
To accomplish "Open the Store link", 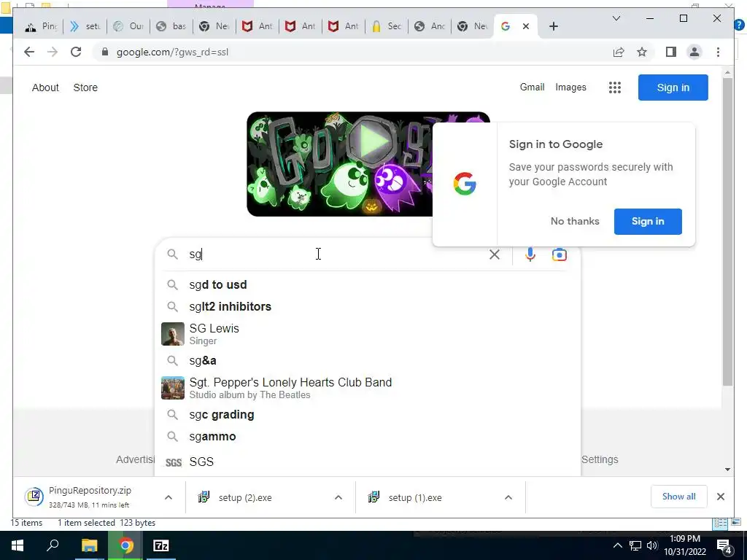I will click(x=85, y=87).
